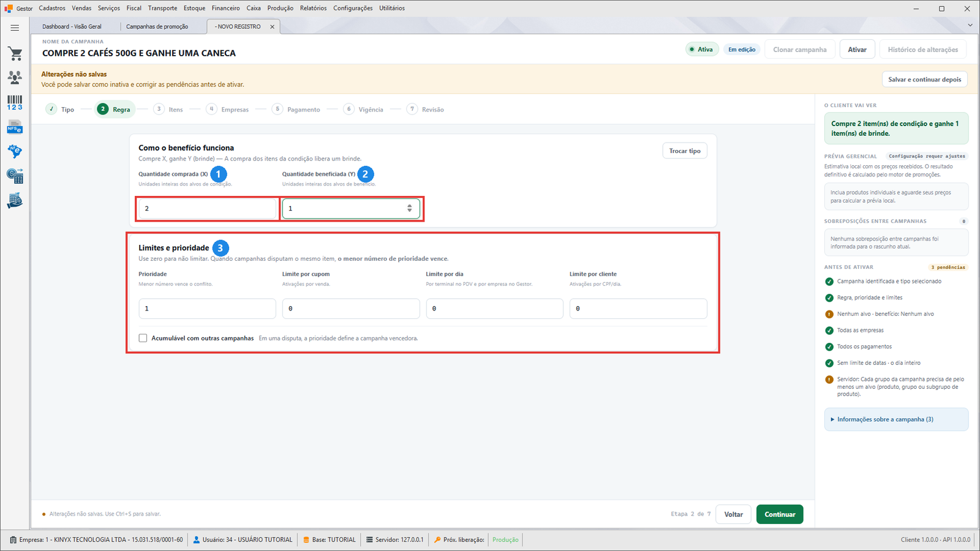This screenshot has width=980, height=551.
Task: Open the hamburger sidebar menu
Action: pyautogui.click(x=15, y=28)
